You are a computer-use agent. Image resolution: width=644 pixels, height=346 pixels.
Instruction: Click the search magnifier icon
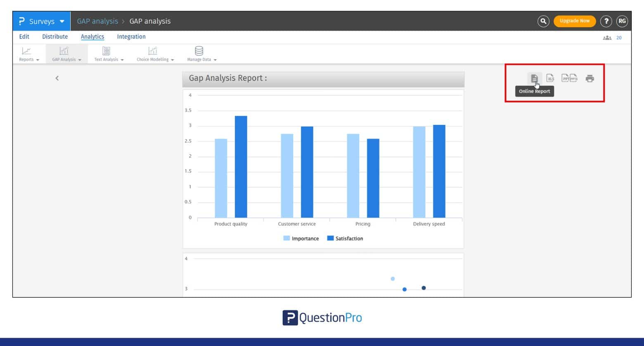[543, 21]
